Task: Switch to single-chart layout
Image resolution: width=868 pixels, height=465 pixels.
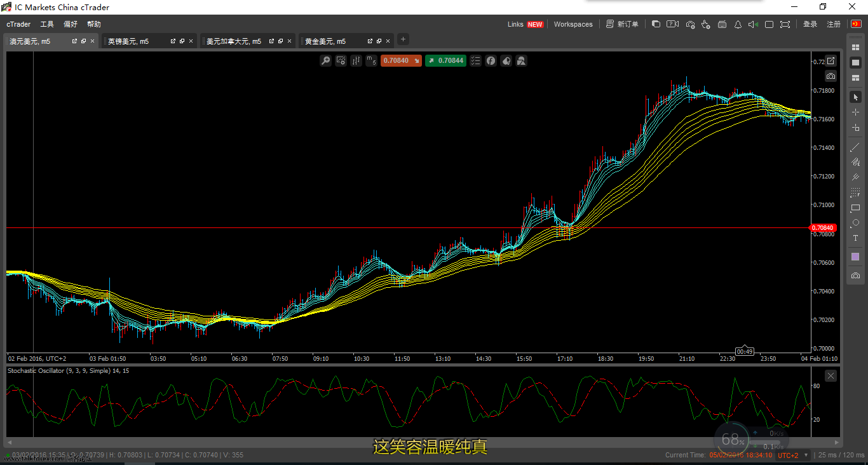Action: click(855, 62)
